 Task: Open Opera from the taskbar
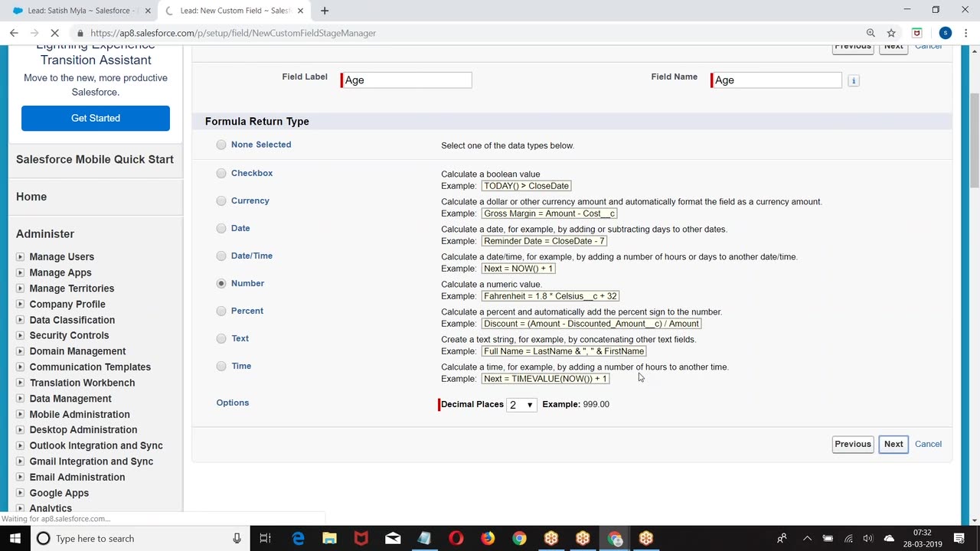click(x=456, y=538)
